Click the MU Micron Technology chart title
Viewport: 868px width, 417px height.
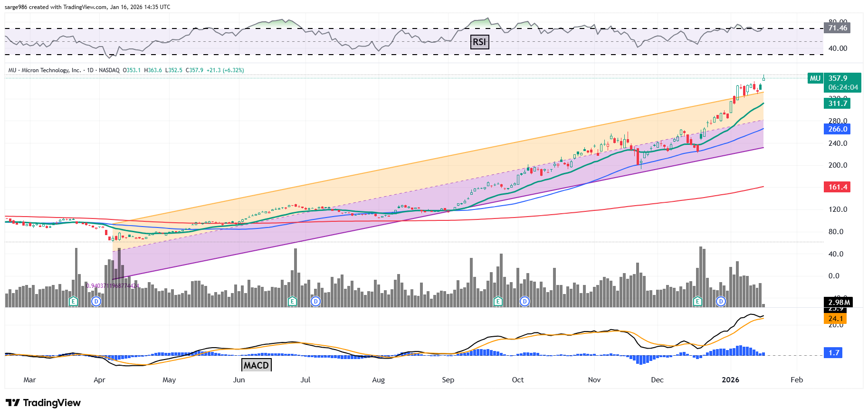tap(45, 70)
